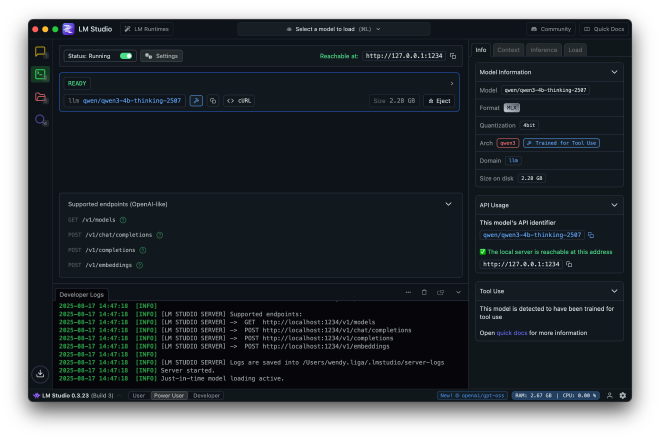The width and height of the screenshot is (660, 439).
Task: Collapse the Tool Use section
Action: pos(614,291)
